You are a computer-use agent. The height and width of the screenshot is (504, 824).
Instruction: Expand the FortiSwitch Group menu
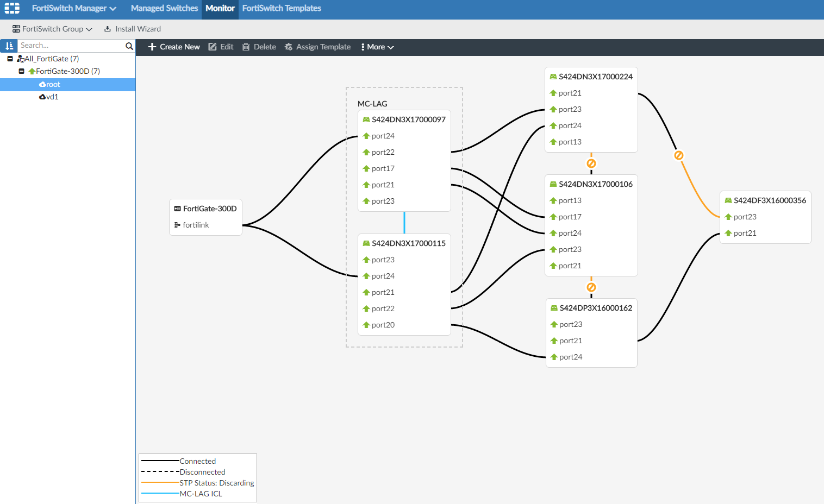[x=52, y=29]
